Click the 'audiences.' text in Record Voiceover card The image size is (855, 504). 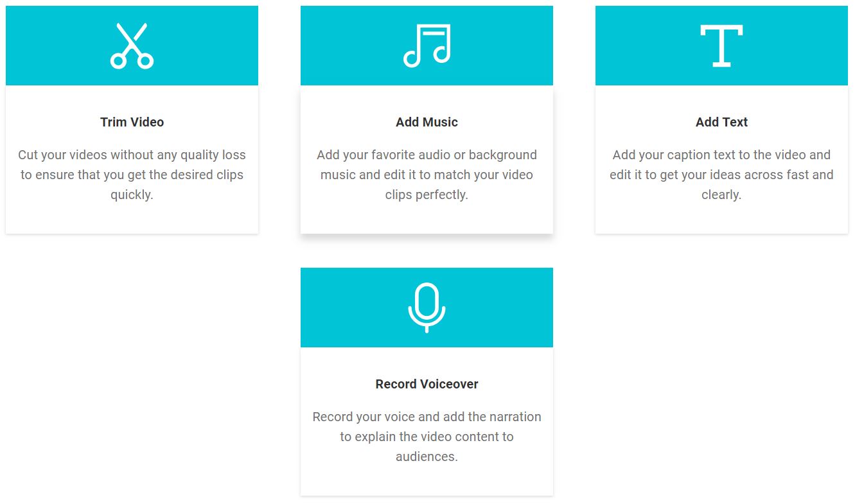427,456
